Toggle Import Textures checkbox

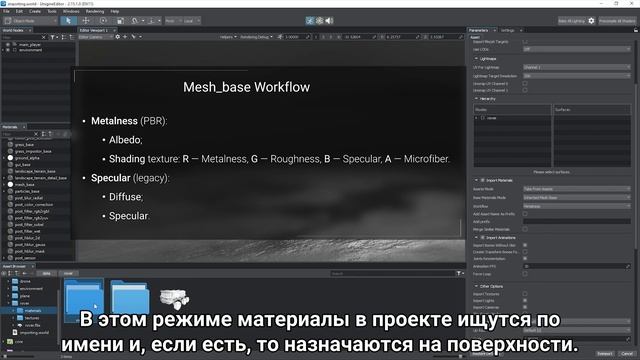(x=525, y=294)
